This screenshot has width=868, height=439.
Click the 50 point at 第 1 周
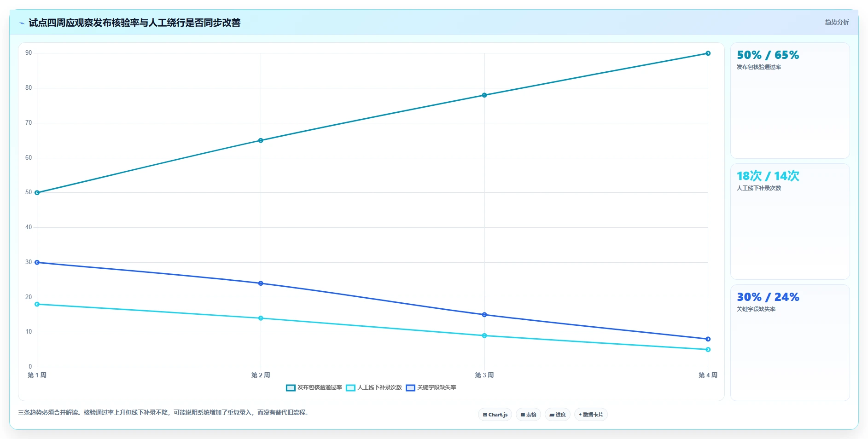[37, 193]
